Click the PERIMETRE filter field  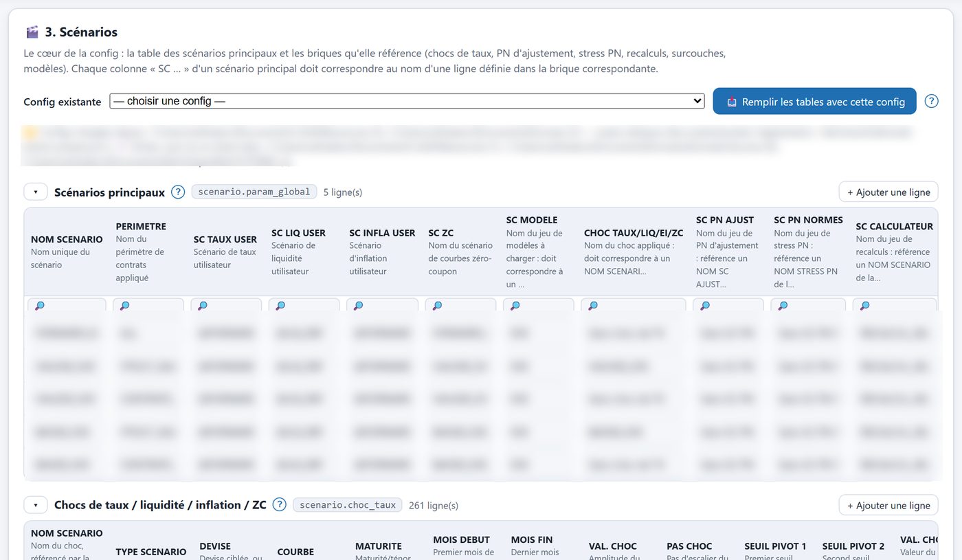click(x=148, y=305)
